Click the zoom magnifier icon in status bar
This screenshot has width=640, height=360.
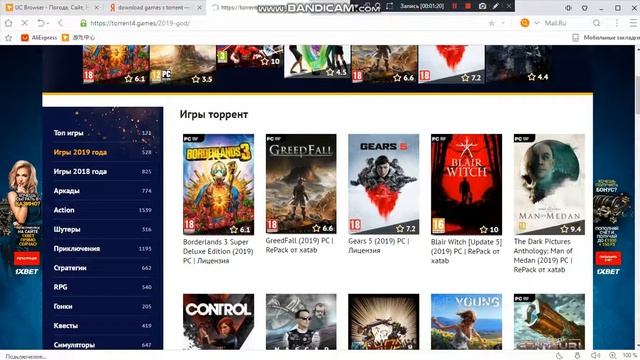tap(613, 356)
